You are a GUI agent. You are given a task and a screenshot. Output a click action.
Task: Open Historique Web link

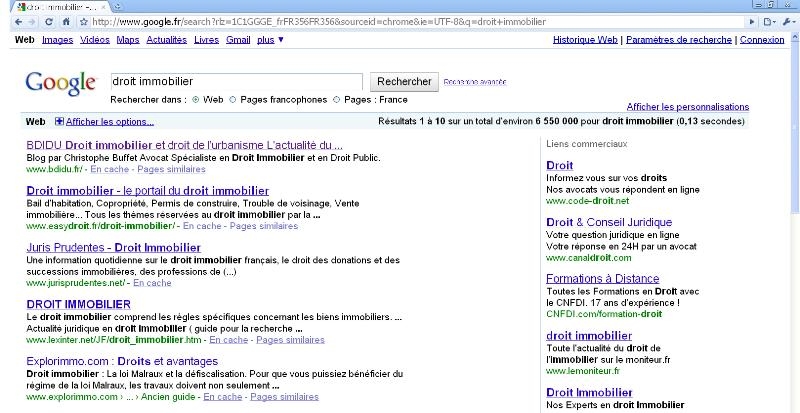pos(585,40)
